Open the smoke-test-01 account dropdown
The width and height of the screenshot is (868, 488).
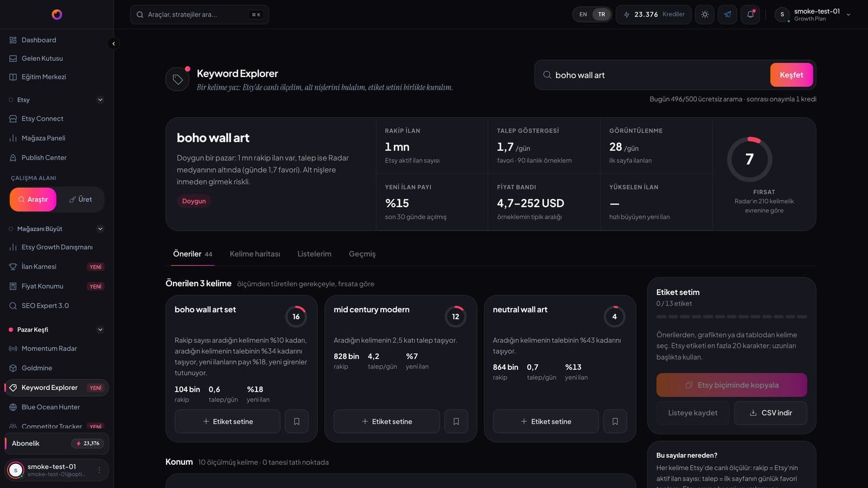coord(814,15)
